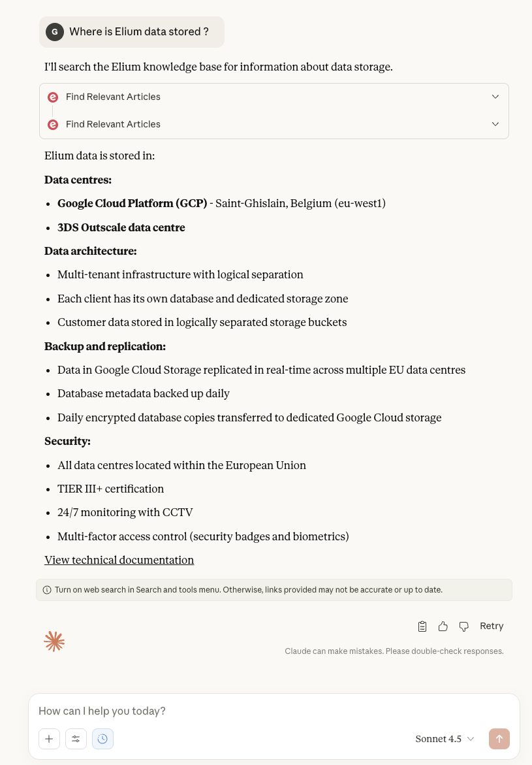Toggle the extended thinking clock icon

tap(102, 739)
